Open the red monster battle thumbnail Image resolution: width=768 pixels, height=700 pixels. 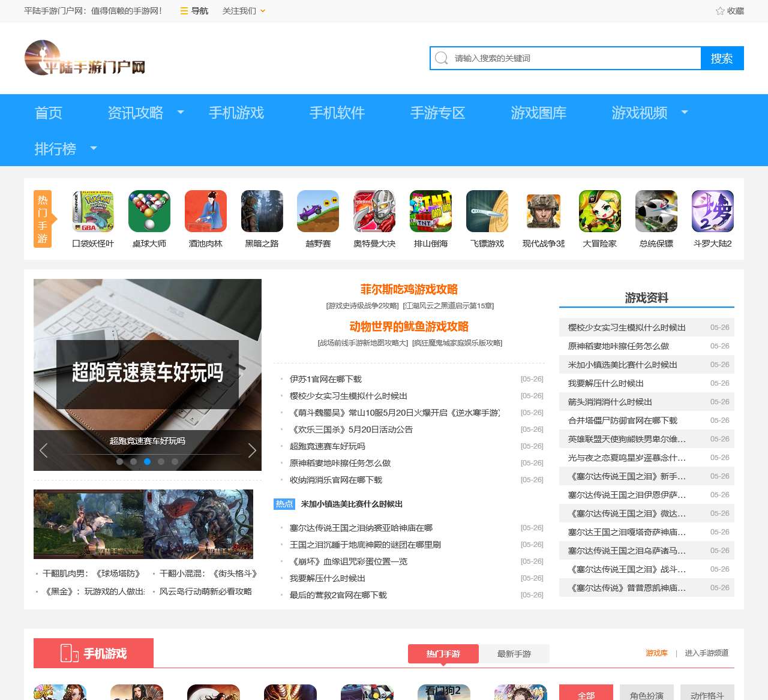pyautogui.click(x=199, y=524)
